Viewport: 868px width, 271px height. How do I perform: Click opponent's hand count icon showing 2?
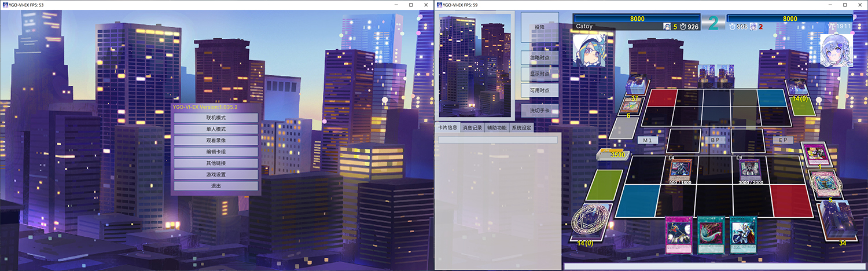pos(755,27)
